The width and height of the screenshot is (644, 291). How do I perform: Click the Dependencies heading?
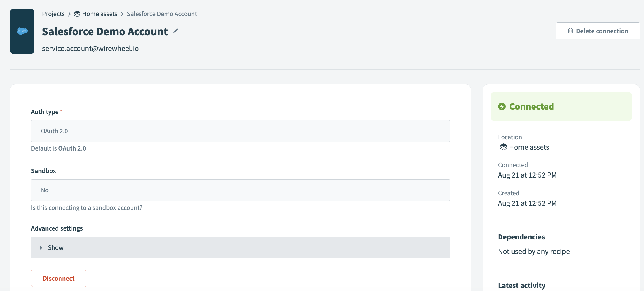tap(521, 237)
